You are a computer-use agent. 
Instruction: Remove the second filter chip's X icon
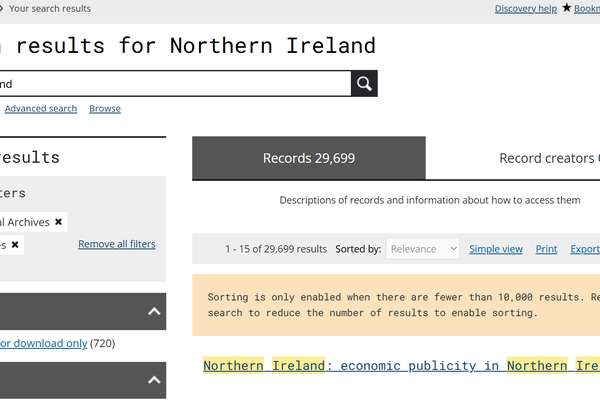[x=15, y=245]
